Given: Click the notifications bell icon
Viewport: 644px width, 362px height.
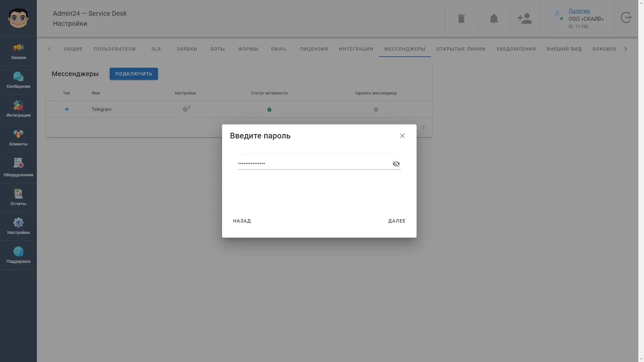Looking at the screenshot, I should (494, 18).
